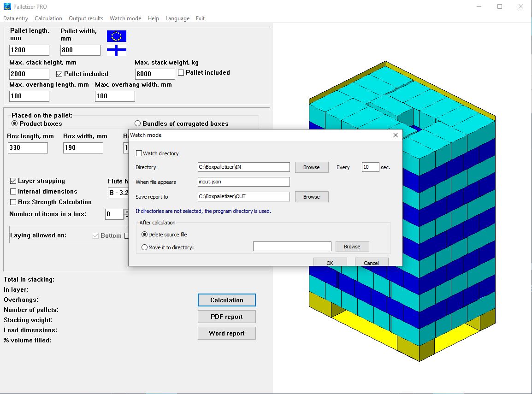Screen dimensions: 532x394
Task: Open the Watch mode menu
Action: click(125, 18)
